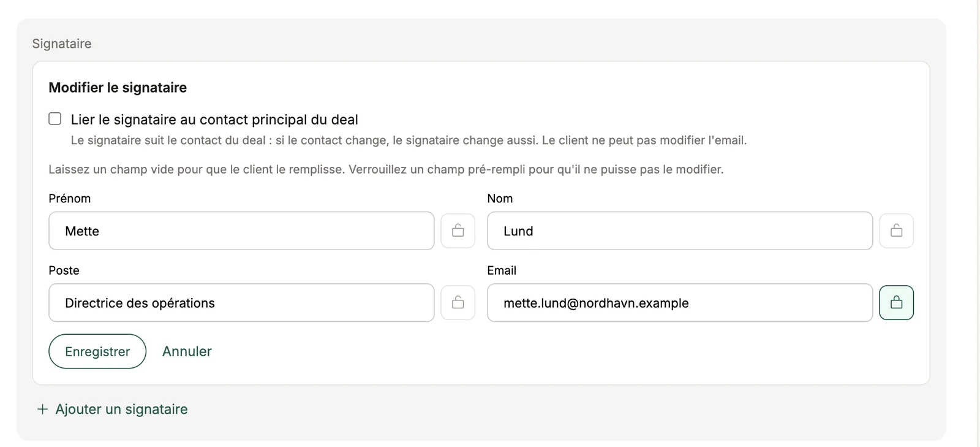Lock the Nom field with its padlock icon
Viewport: 980px width, 447px height.
896,231
